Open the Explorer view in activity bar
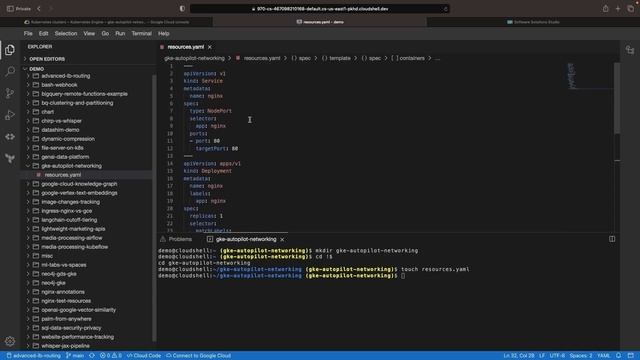The width and height of the screenshot is (640, 360). point(10,50)
